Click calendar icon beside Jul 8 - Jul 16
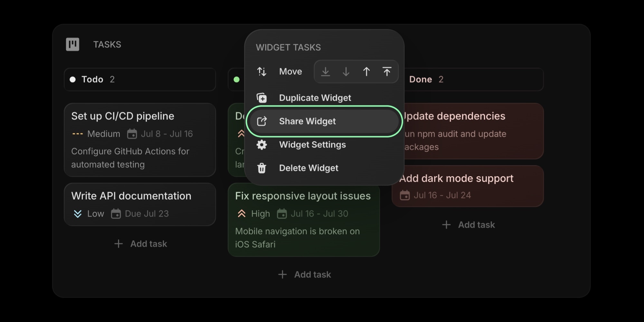Screen dimensions: 644x322 coord(132,134)
